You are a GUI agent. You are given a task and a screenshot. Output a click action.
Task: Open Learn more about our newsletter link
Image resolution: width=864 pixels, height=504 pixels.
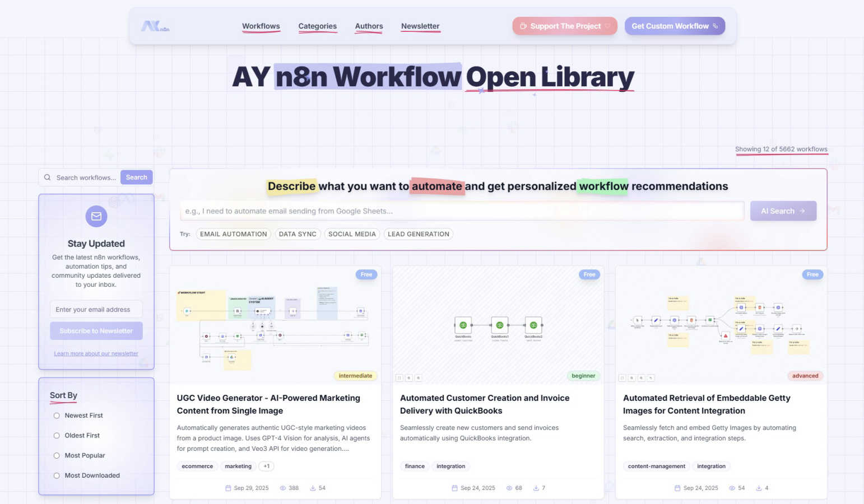pyautogui.click(x=96, y=353)
